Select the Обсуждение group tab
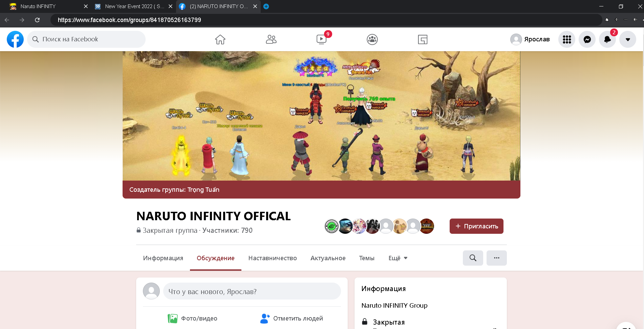644x329 pixels. pyautogui.click(x=216, y=258)
